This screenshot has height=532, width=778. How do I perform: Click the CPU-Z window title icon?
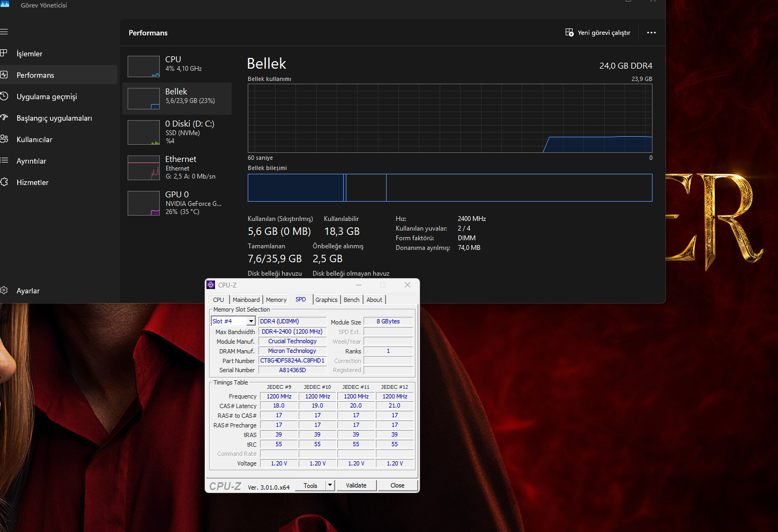pyautogui.click(x=211, y=285)
